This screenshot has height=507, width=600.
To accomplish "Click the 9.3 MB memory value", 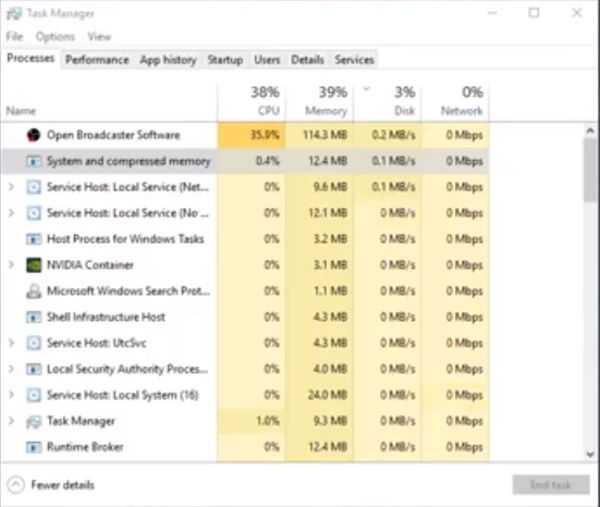I will tap(330, 421).
